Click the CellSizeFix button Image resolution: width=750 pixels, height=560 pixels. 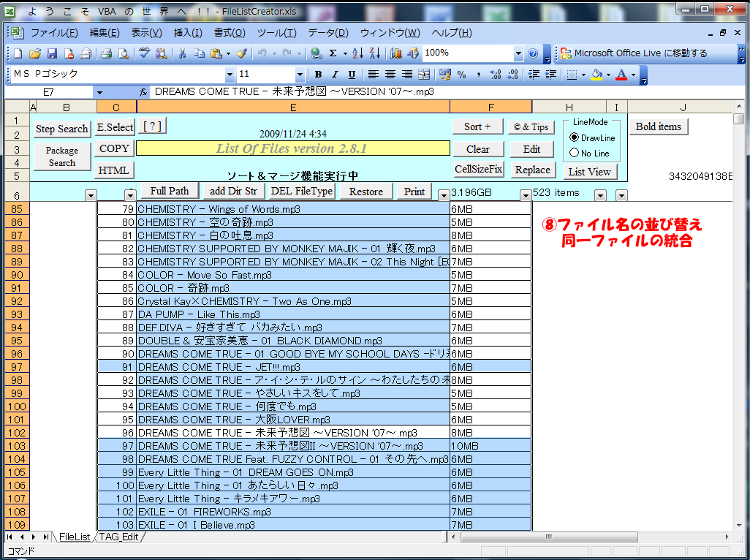click(x=478, y=169)
